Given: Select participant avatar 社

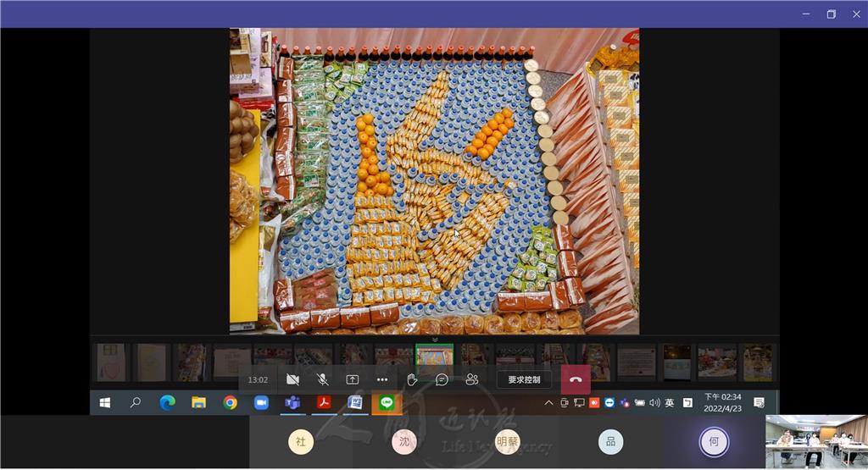Looking at the screenshot, I should [301, 442].
